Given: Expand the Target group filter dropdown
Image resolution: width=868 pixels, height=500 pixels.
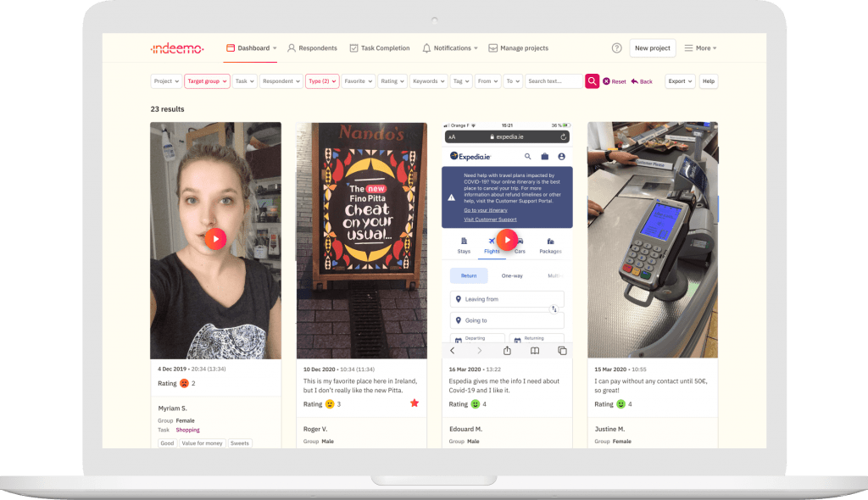Looking at the screenshot, I should click(x=207, y=81).
